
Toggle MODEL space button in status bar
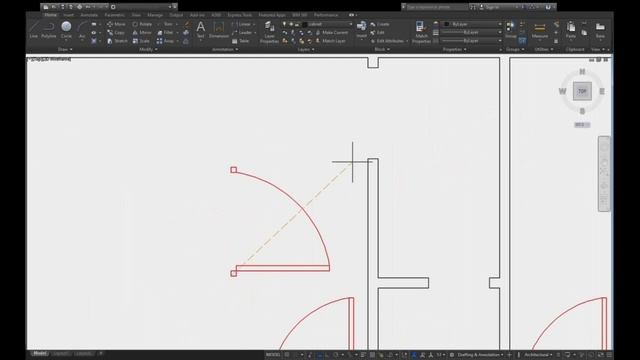click(273, 355)
